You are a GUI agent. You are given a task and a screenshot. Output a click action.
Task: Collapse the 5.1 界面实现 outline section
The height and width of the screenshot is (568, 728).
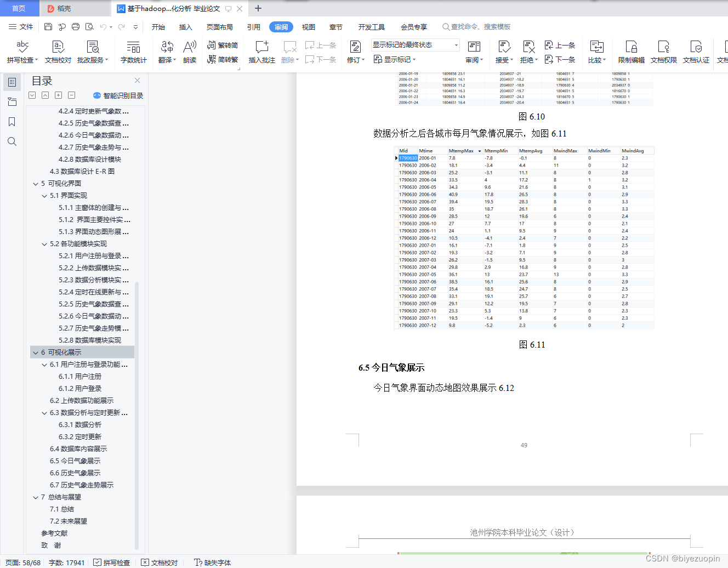(x=44, y=196)
